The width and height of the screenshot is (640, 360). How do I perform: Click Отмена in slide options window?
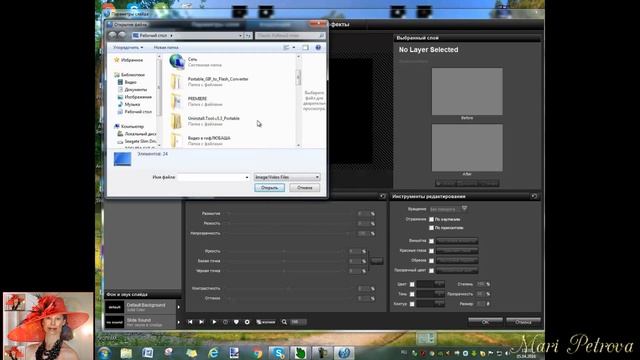coord(523,322)
